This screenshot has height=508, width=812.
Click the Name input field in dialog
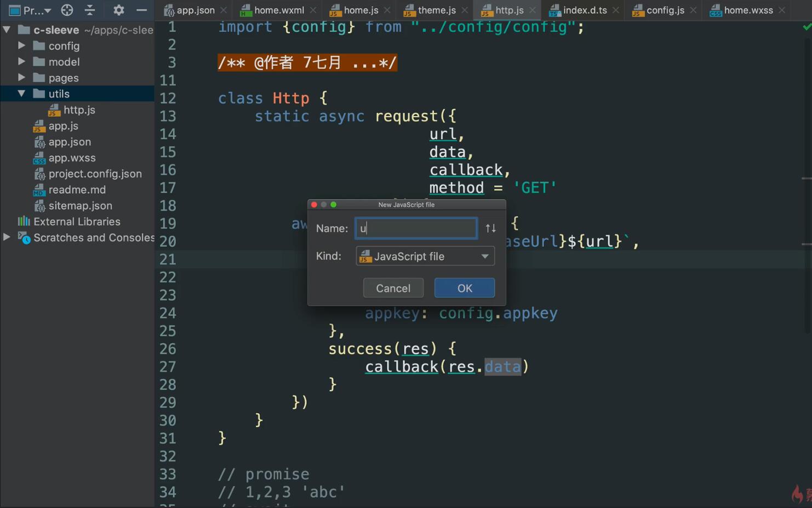click(416, 228)
